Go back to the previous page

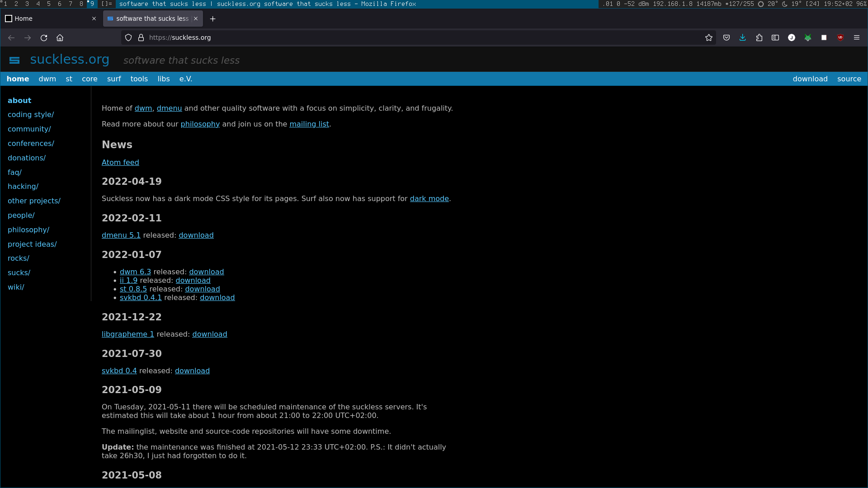(x=11, y=38)
